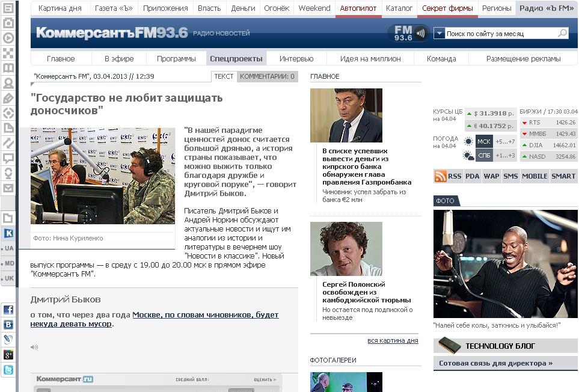
Task: Select the Спецпроекты section
Action: pos(236,59)
